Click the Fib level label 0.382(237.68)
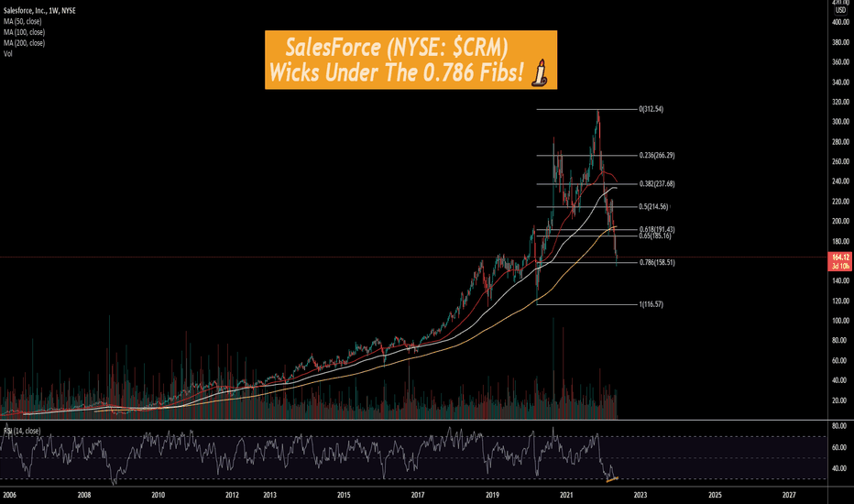This screenshot has height=504, width=854. click(x=657, y=183)
